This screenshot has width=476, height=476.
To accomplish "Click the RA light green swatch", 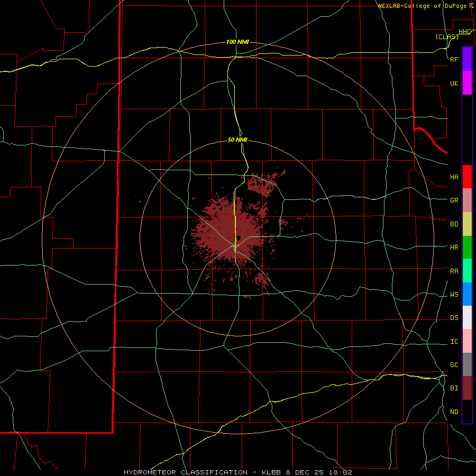I will [x=467, y=271].
